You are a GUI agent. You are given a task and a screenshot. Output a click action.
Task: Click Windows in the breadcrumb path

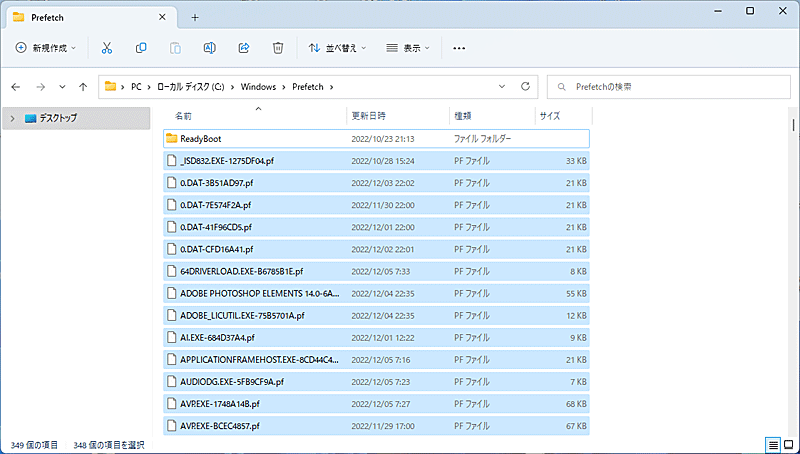point(258,87)
